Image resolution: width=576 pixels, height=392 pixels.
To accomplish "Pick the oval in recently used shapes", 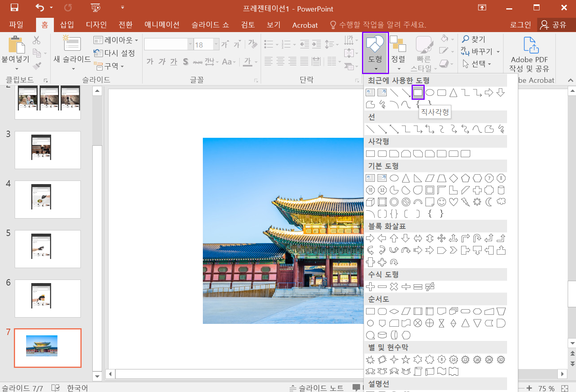I will (x=430, y=93).
